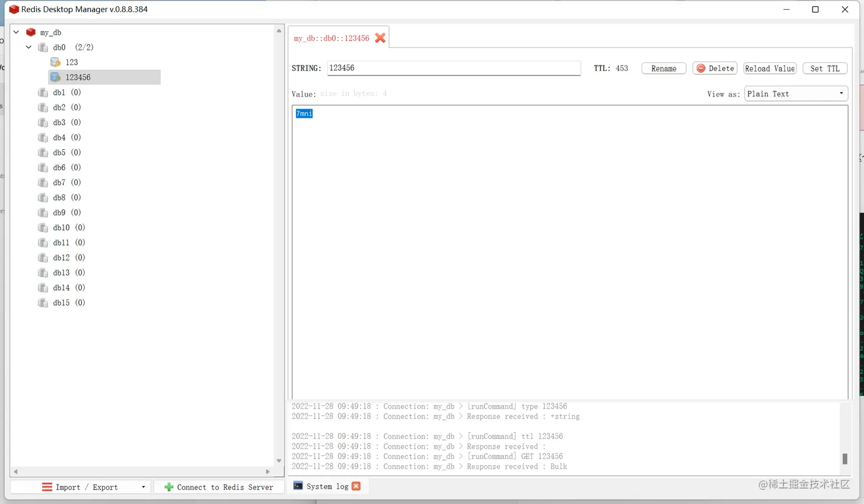Select the 123 key in db0
Screen dimensions: 864x504
[x=72, y=62]
